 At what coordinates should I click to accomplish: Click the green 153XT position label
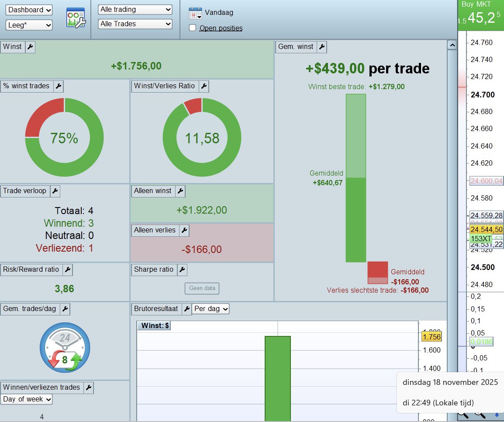pyautogui.click(x=480, y=239)
